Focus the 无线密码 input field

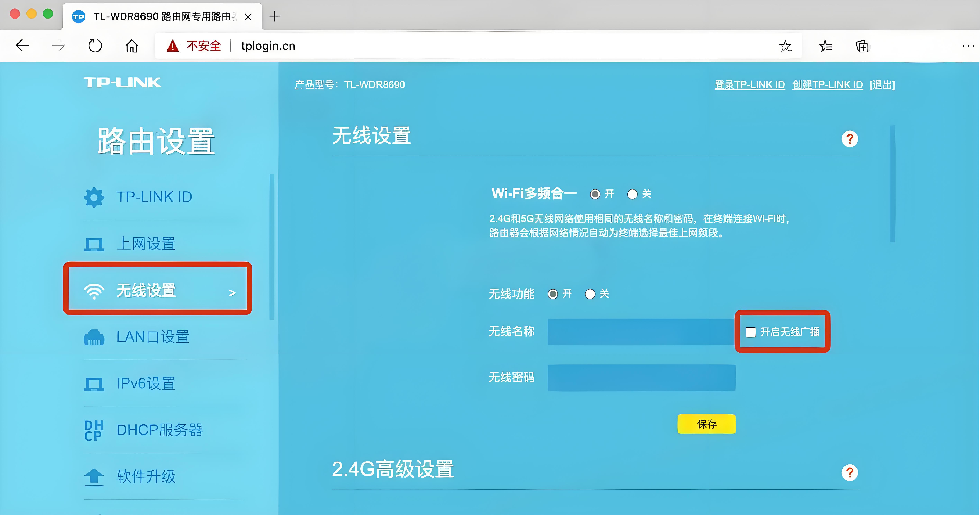[x=641, y=378]
